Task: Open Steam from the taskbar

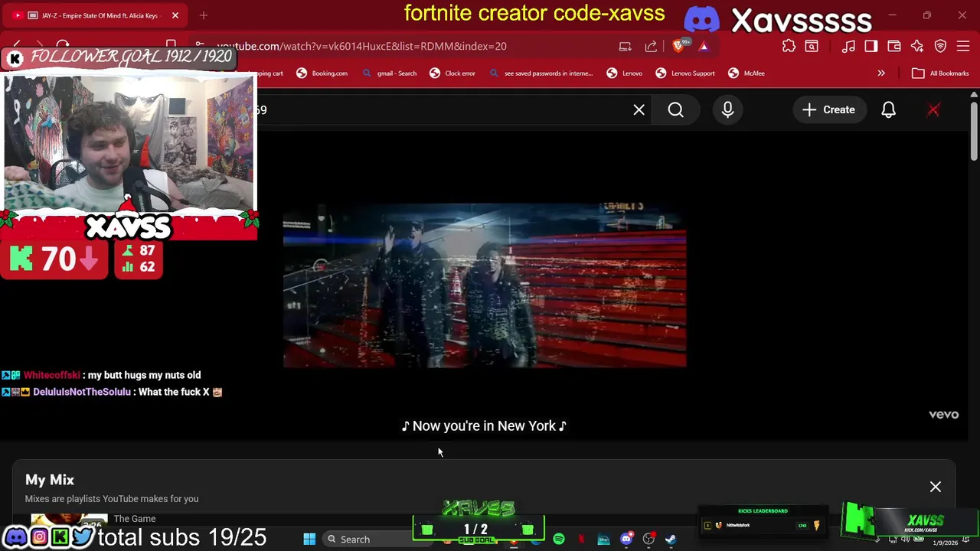Action: 671,540
